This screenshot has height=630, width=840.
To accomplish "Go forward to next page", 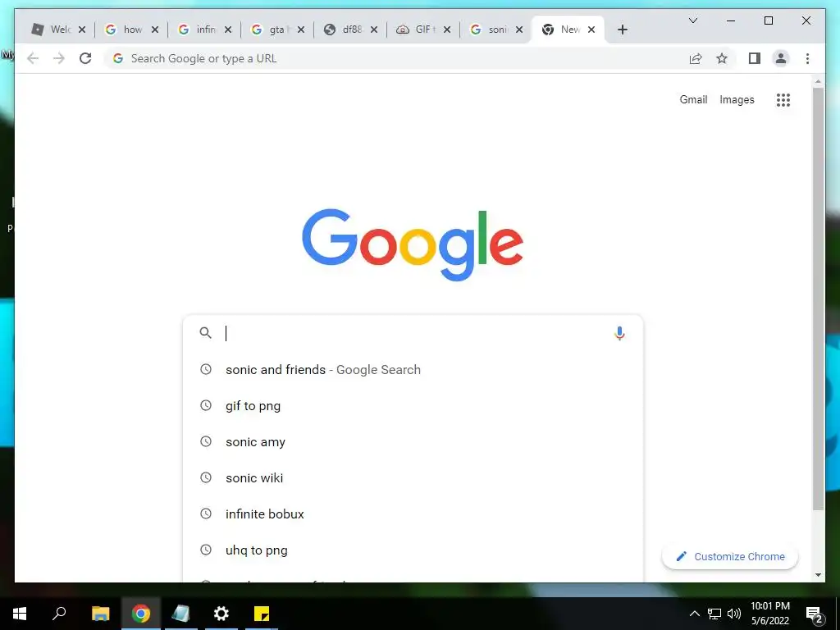I will point(59,58).
